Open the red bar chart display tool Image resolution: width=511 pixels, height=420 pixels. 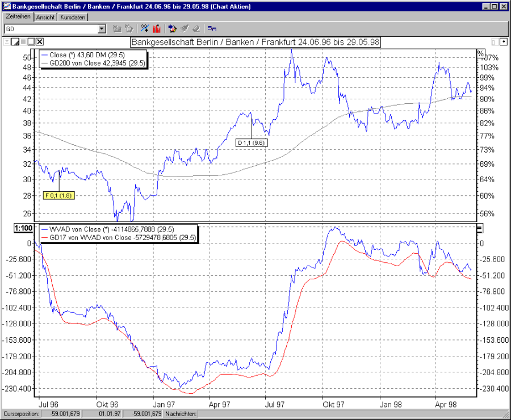[157, 28]
